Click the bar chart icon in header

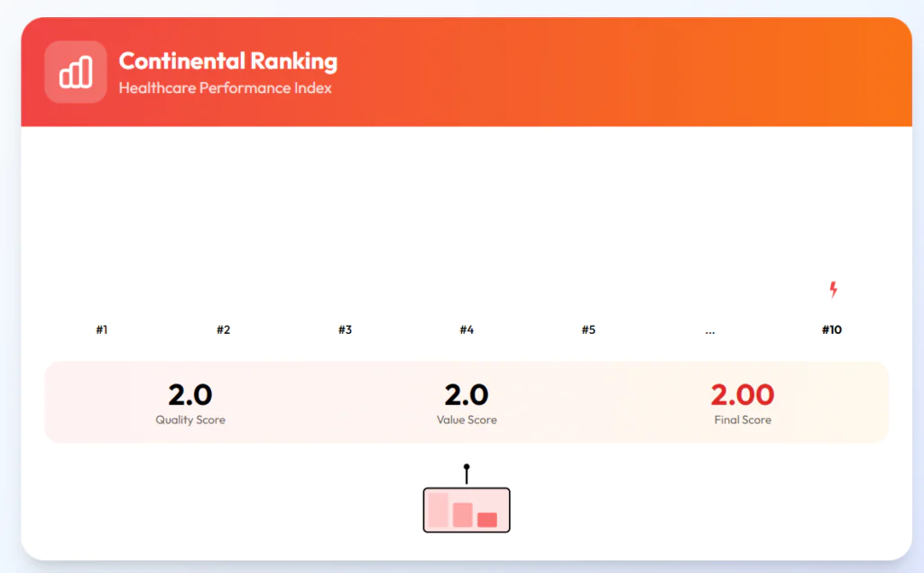click(x=76, y=72)
